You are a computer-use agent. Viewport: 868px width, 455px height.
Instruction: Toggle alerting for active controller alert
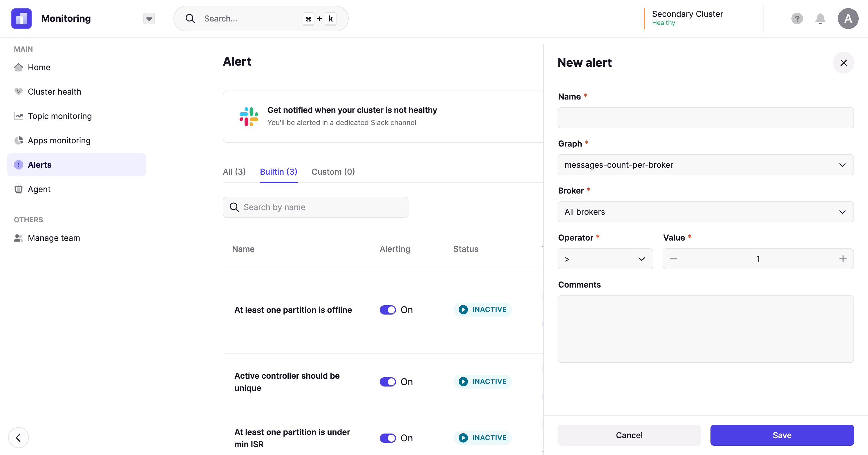tap(388, 382)
